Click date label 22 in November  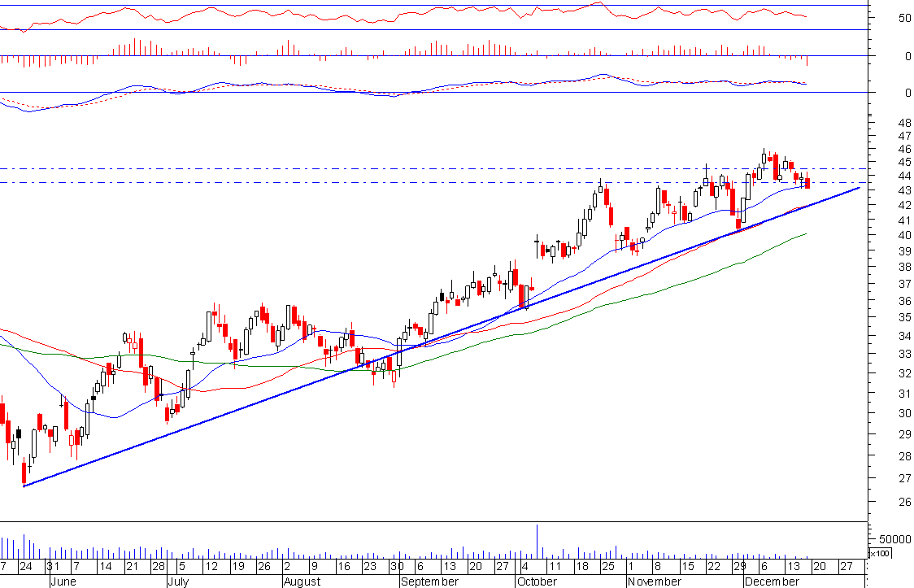[x=713, y=567]
